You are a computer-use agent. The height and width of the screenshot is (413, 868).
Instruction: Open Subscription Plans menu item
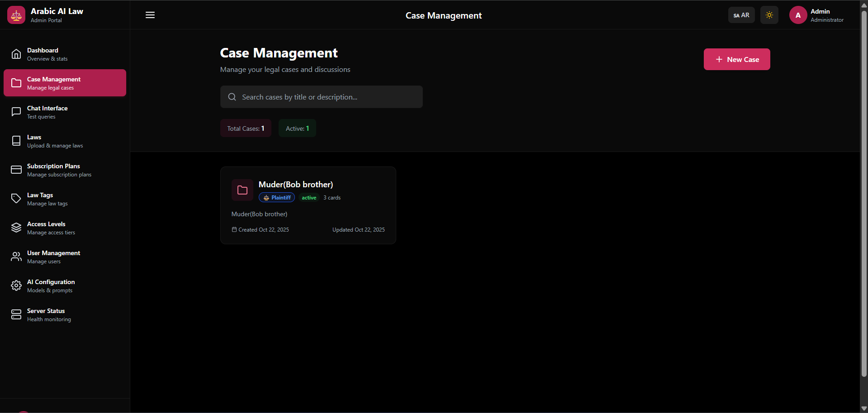(x=65, y=170)
